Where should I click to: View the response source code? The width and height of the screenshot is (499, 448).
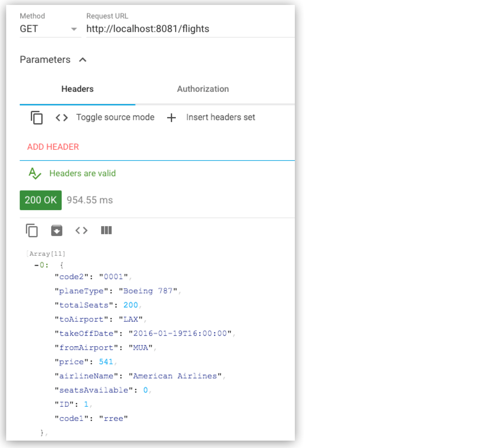(x=81, y=230)
